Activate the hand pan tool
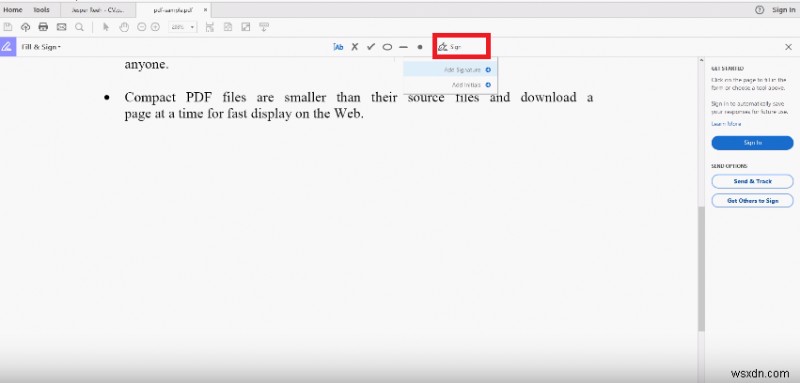800x383 pixels. tap(124, 27)
